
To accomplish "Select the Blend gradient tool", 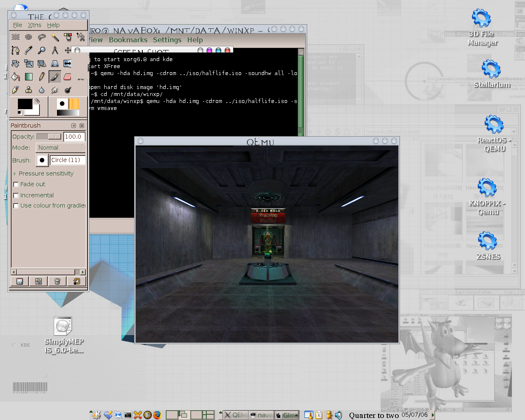I will (29, 77).
